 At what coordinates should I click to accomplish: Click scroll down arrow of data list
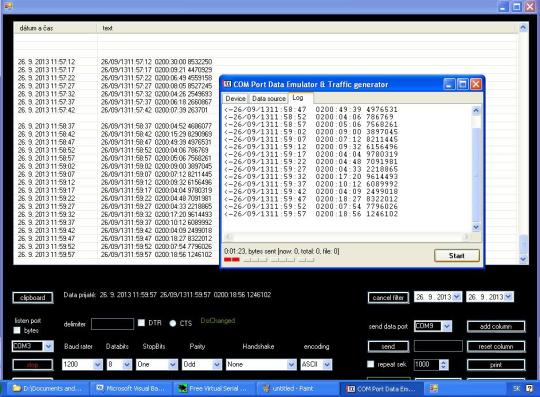(523, 259)
